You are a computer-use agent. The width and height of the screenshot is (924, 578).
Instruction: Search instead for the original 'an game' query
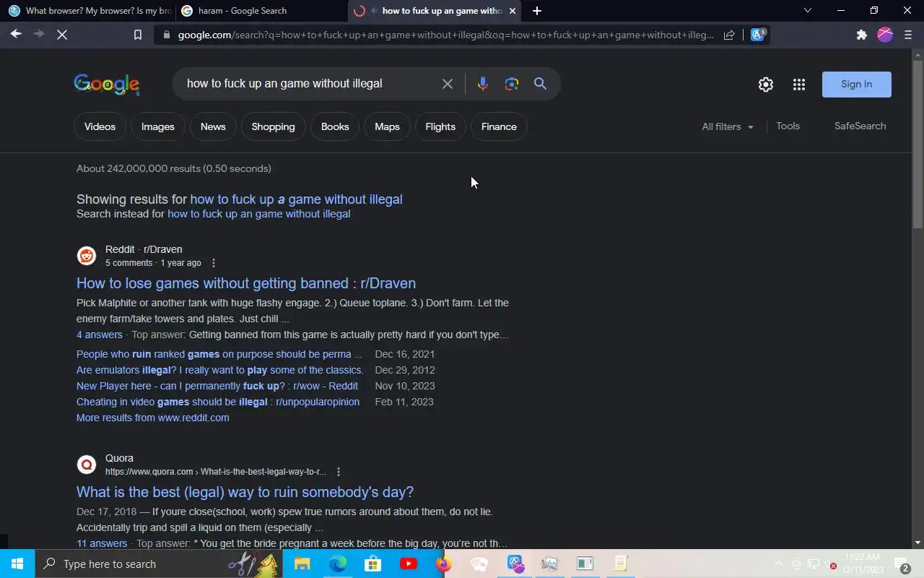coord(259,214)
